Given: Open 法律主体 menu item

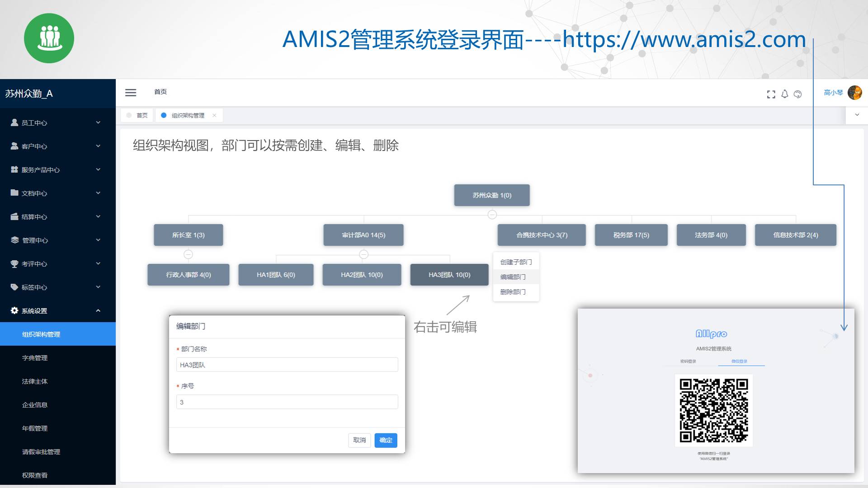Looking at the screenshot, I should [x=58, y=381].
